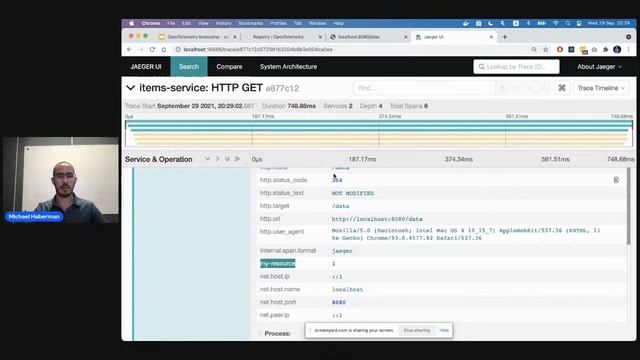Open the System Architecture tab

tap(288, 67)
